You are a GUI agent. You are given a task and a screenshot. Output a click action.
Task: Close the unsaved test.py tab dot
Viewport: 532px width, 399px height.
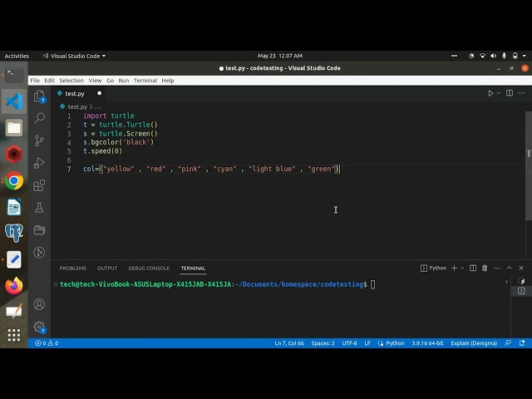pyautogui.click(x=100, y=93)
